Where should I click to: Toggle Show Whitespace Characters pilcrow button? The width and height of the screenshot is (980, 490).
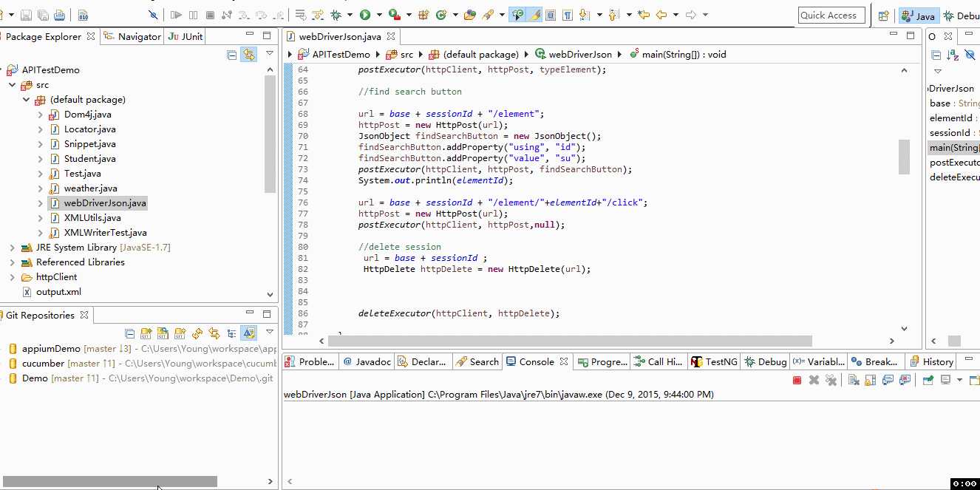[x=567, y=15]
